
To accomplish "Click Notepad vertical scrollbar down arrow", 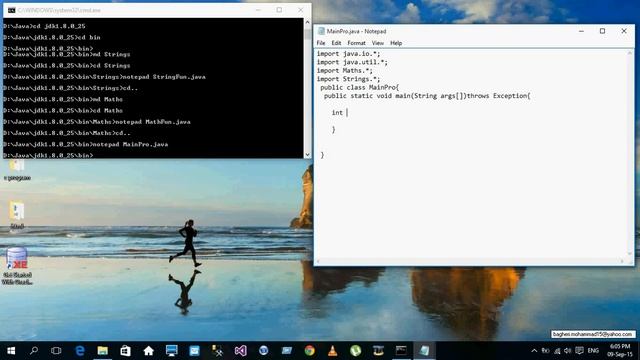I will click(629, 253).
